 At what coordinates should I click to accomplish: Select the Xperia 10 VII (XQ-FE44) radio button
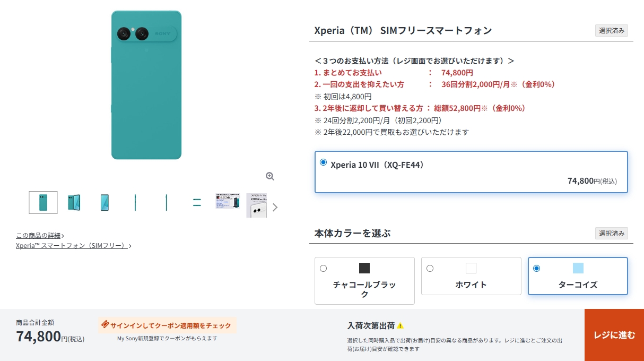(324, 162)
